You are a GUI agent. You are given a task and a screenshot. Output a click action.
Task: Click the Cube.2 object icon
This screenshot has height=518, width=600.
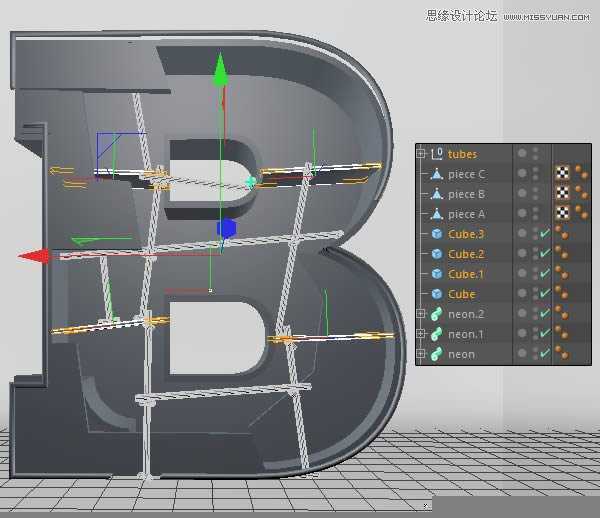(437, 254)
